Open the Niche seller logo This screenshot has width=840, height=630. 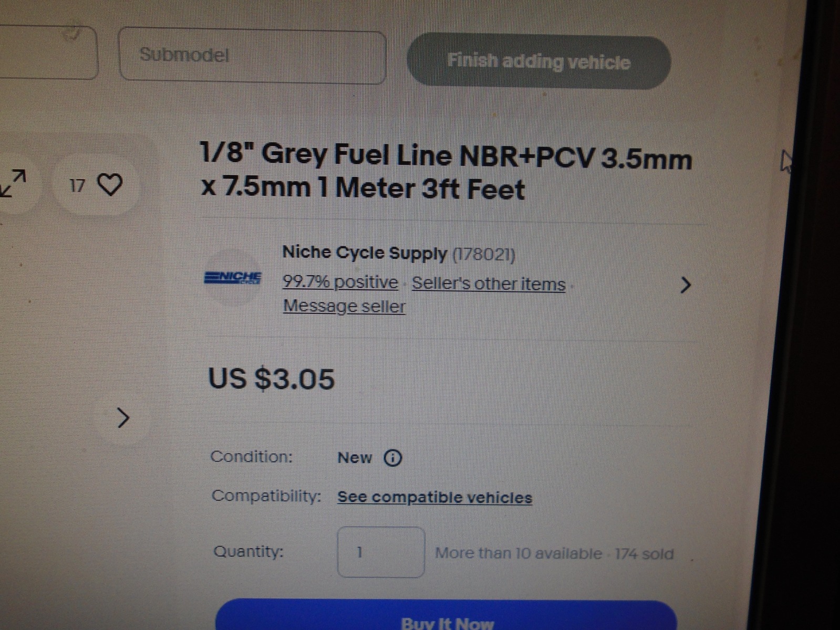tap(233, 278)
